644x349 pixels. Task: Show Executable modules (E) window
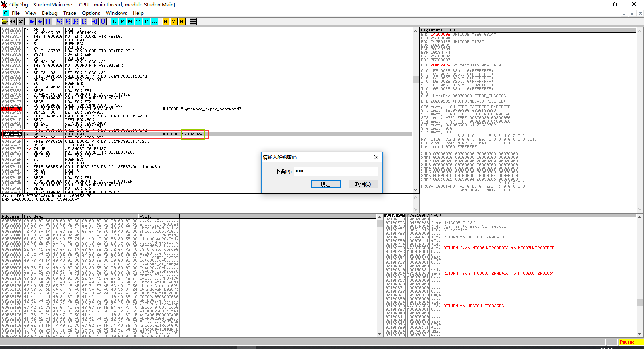tap(122, 22)
